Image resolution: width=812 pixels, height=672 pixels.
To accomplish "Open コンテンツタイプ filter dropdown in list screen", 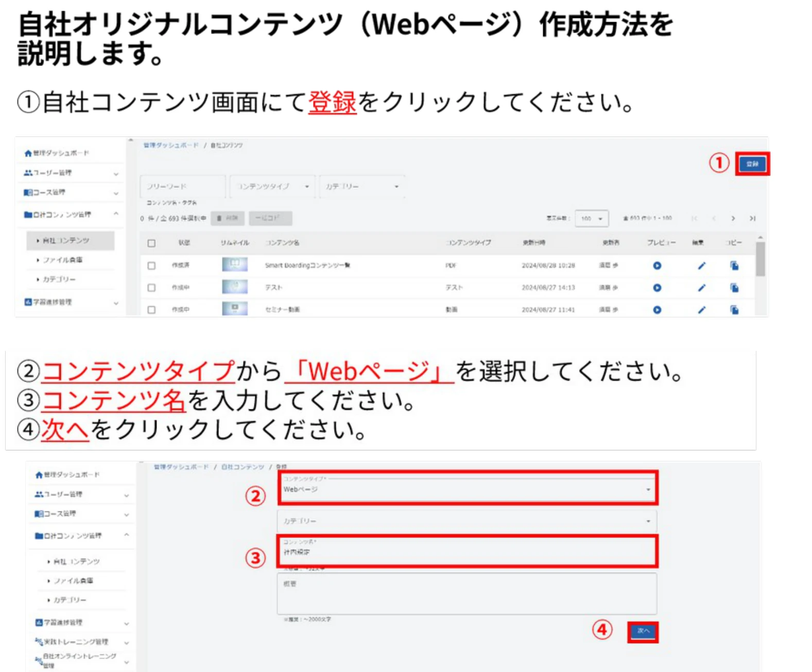I will tap(272, 186).
